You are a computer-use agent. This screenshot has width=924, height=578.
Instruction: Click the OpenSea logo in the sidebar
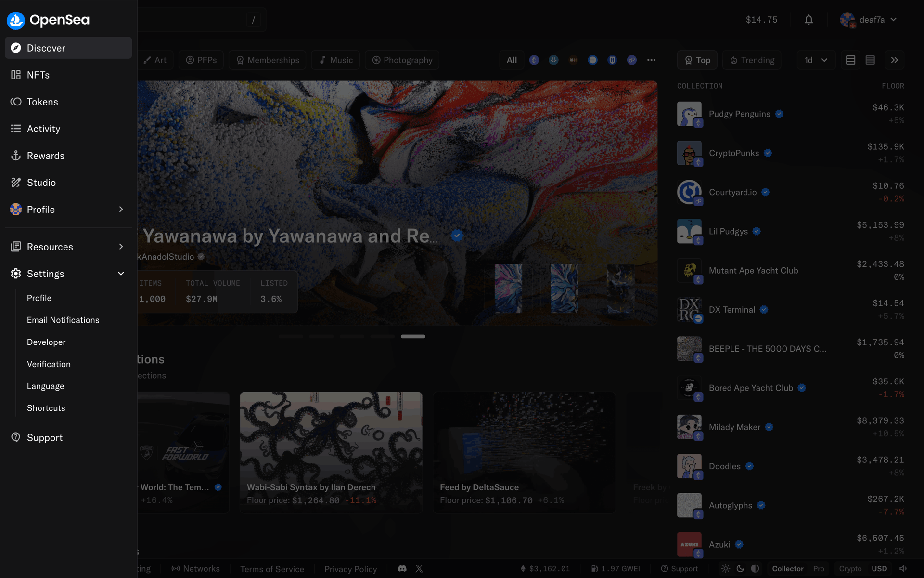click(x=48, y=20)
